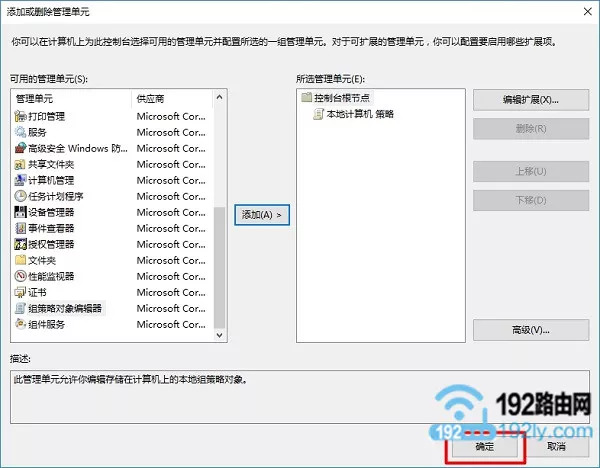Click the 下移(D) button
The width and height of the screenshot is (600, 468).
531,200
